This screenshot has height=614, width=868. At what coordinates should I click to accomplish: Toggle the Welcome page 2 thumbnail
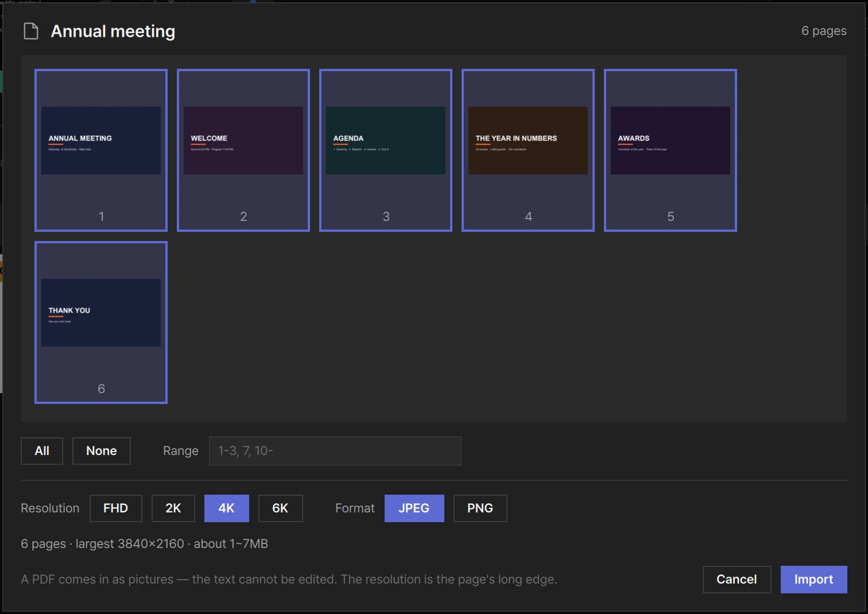tap(243, 150)
